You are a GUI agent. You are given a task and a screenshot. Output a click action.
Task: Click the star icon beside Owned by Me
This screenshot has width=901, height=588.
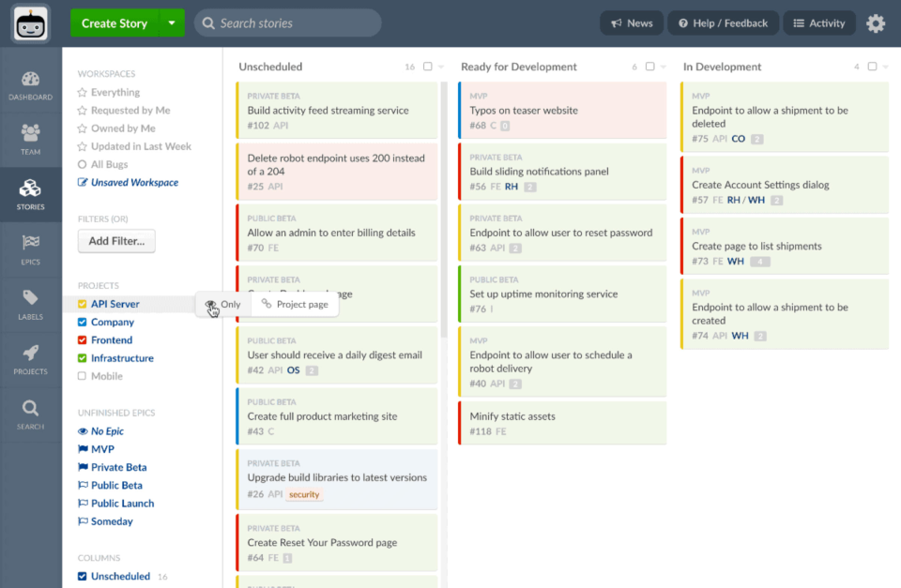point(83,128)
